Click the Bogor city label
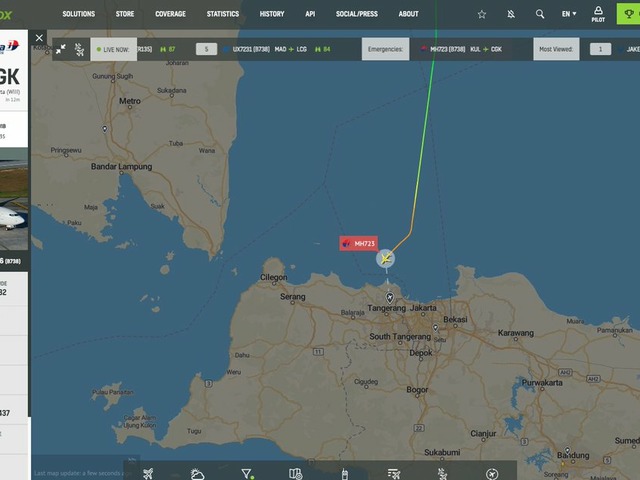 (x=417, y=390)
